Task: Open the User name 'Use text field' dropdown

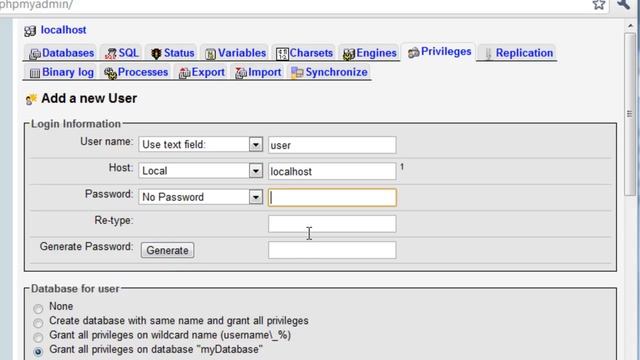Action: pos(200,144)
